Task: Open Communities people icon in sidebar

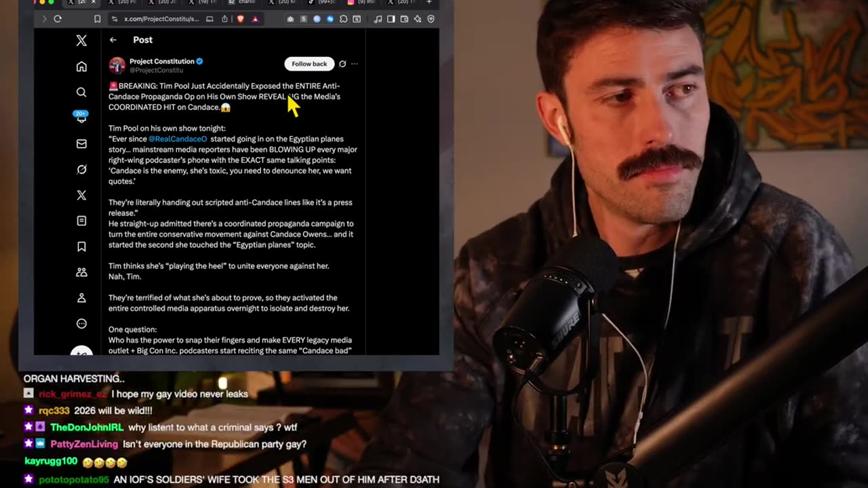Action: [x=81, y=272]
